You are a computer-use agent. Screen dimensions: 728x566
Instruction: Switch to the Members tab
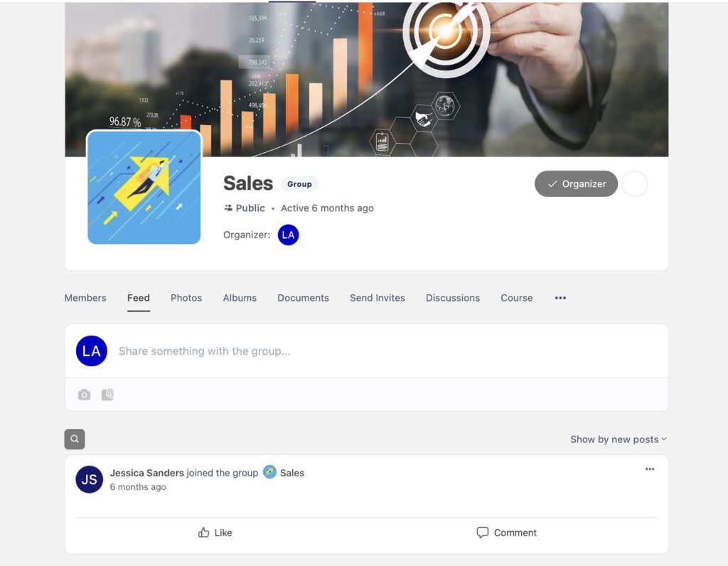(85, 298)
